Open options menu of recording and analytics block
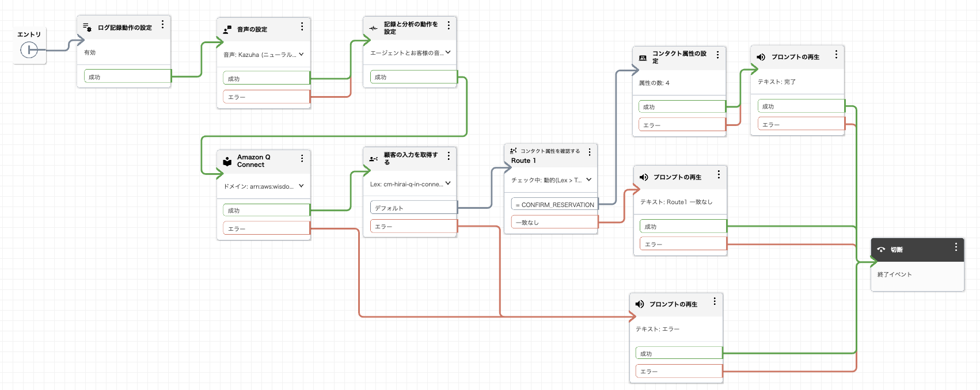The height and width of the screenshot is (390, 980). [x=449, y=25]
